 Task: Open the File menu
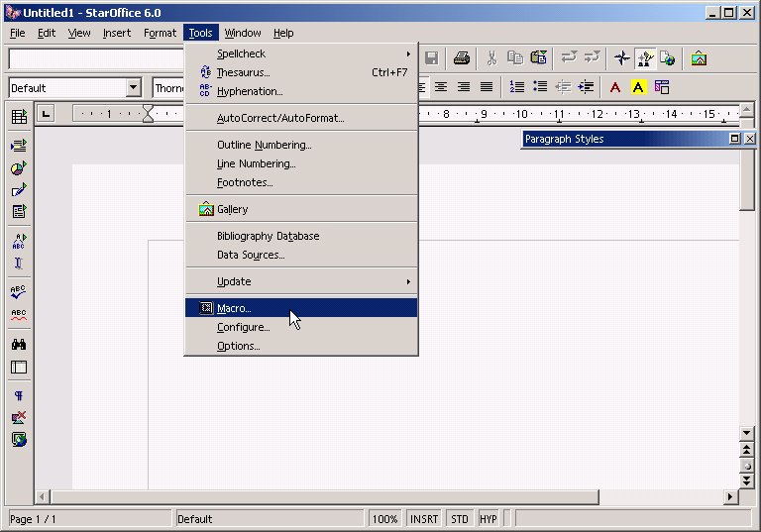click(18, 33)
